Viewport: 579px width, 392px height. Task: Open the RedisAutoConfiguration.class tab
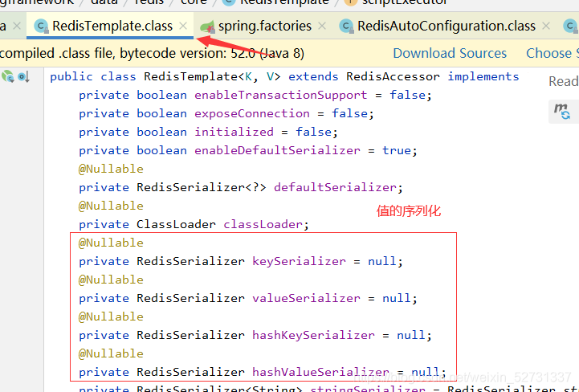(446, 27)
